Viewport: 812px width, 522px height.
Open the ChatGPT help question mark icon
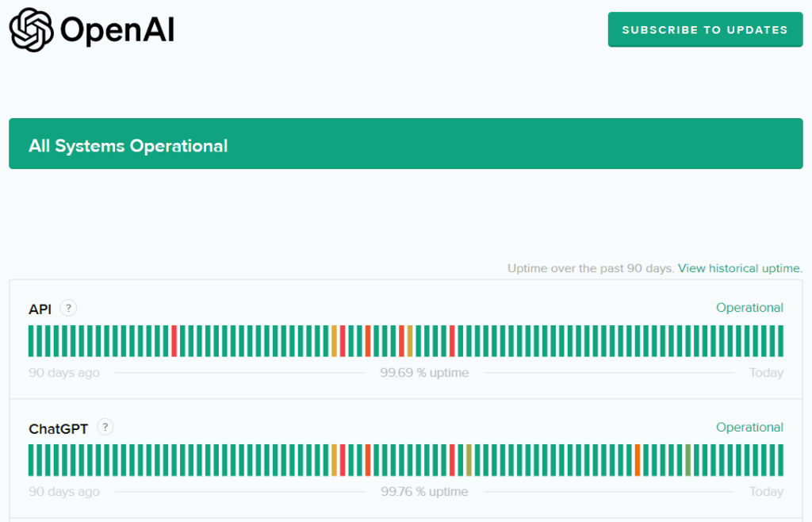[x=105, y=428]
